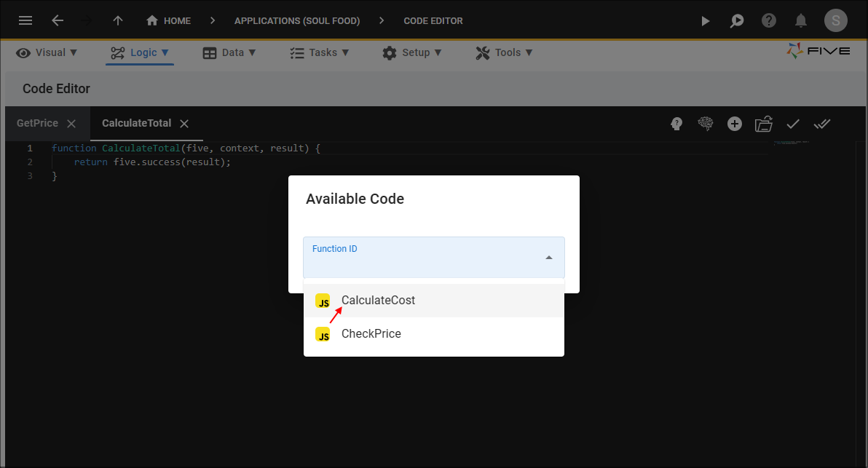Click line 2 return statement in editor

(152, 162)
